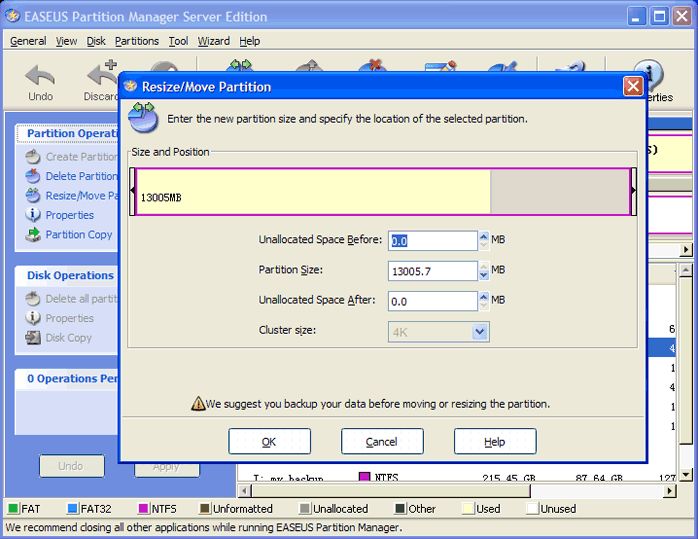Click the vertical scrollbar down arrow
Viewport: 698px width, 539px height.
pos(686,474)
